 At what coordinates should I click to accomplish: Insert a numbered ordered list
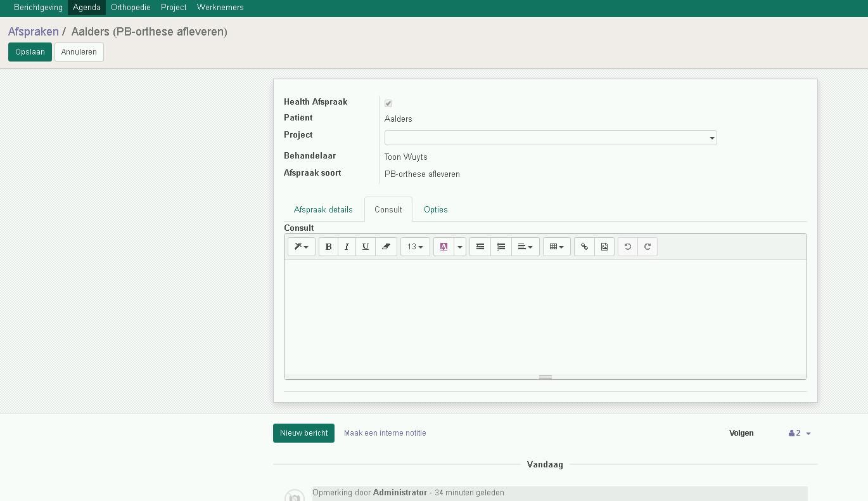point(501,247)
